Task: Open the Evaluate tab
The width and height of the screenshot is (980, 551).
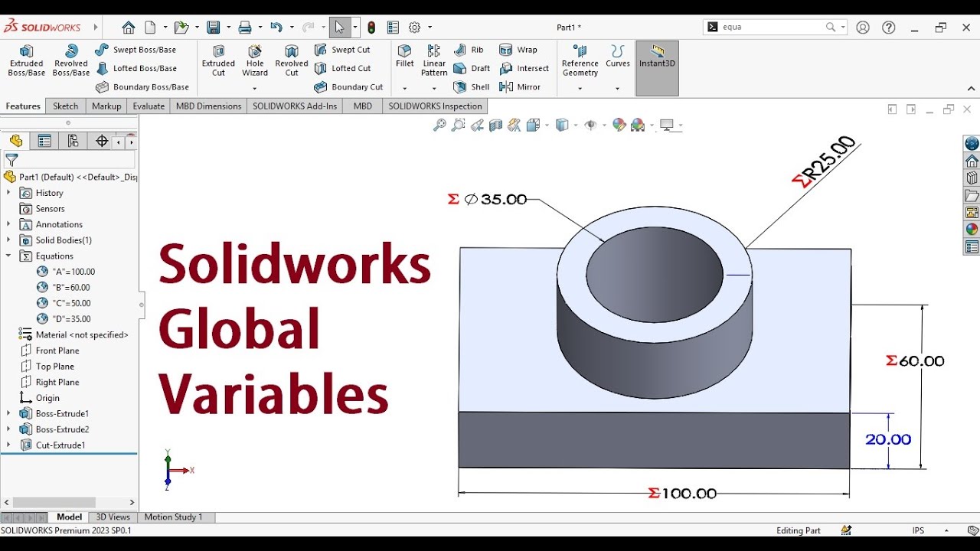Action: coord(149,106)
